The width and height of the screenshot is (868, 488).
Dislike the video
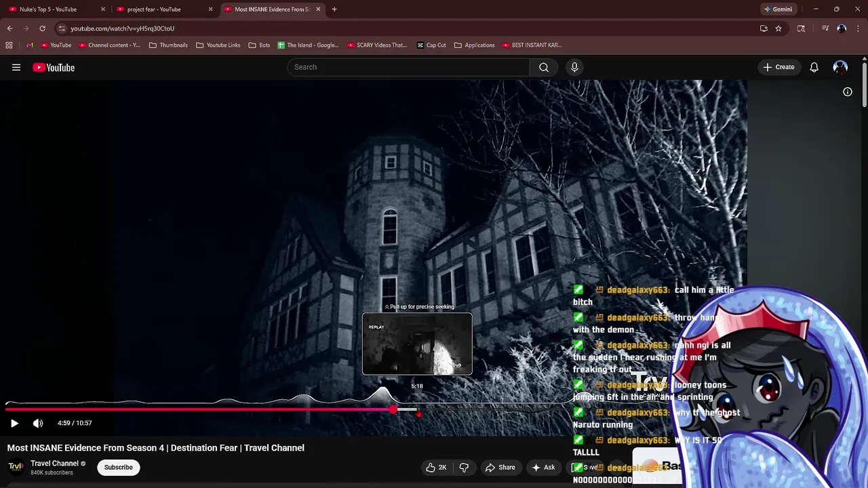(464, 467)
